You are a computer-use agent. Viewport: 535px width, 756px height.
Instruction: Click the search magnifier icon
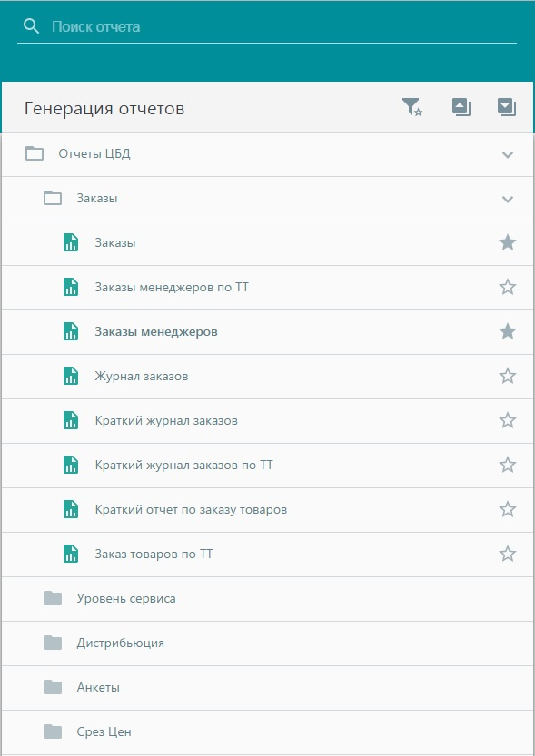(x=32, y=26)
